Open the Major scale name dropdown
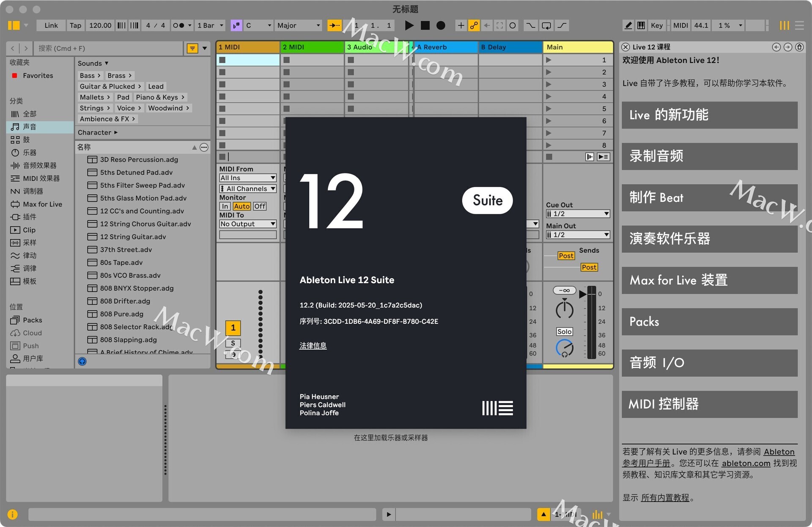The image size is (812, 527). (299, 25)
